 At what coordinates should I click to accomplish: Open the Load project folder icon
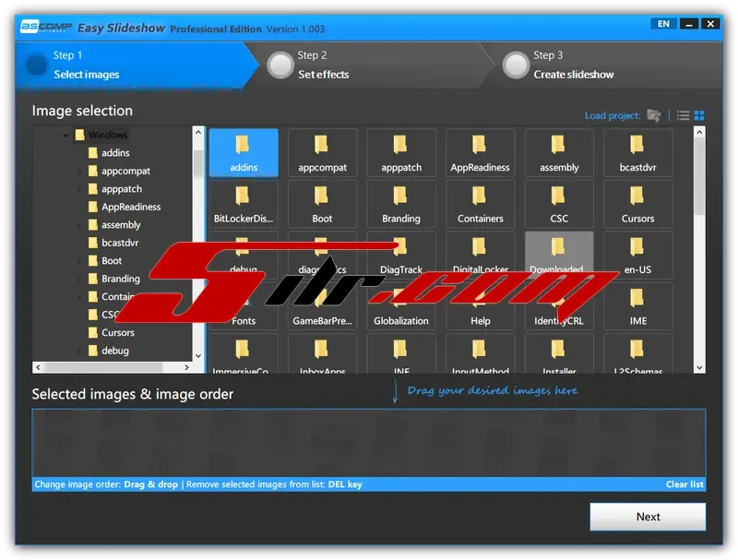(654, 115)
